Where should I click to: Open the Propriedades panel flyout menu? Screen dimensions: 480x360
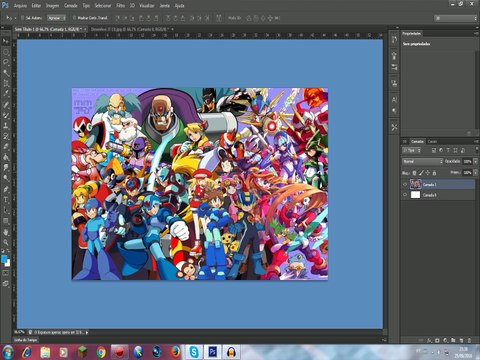click(x=476, y=33)
